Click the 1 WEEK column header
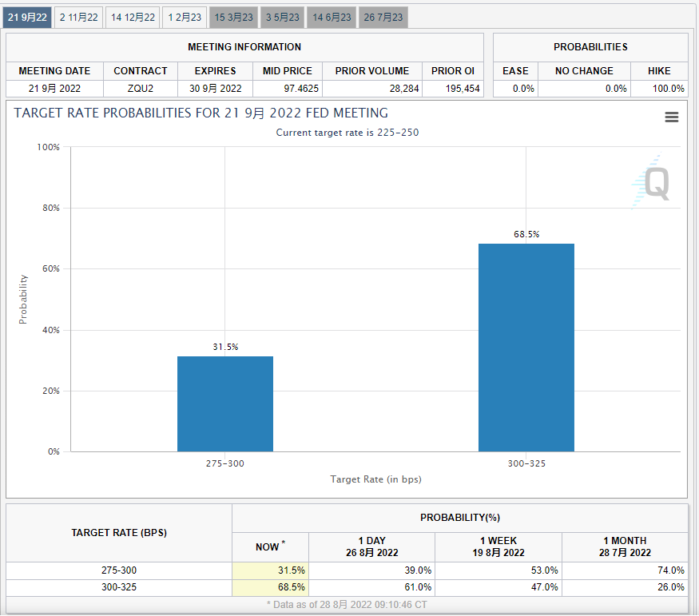The width and height of the screenshot is (699, 616). point(498,546)
